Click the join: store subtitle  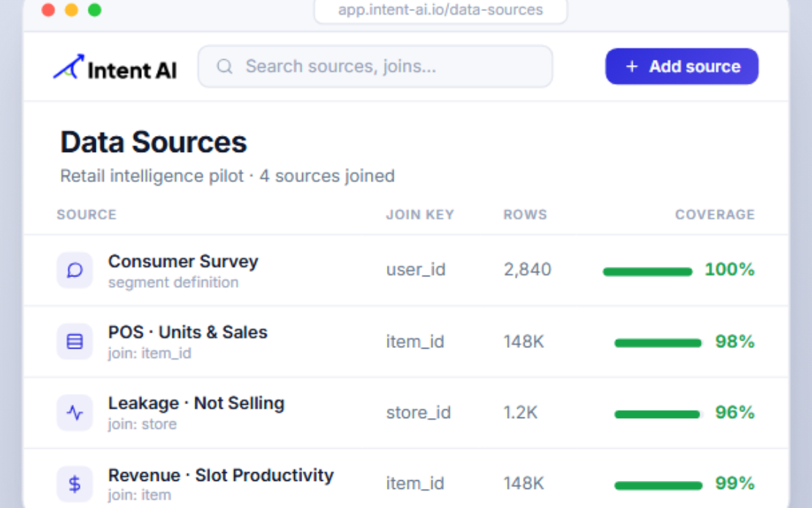pyautogui.click(x=143, y=424)
